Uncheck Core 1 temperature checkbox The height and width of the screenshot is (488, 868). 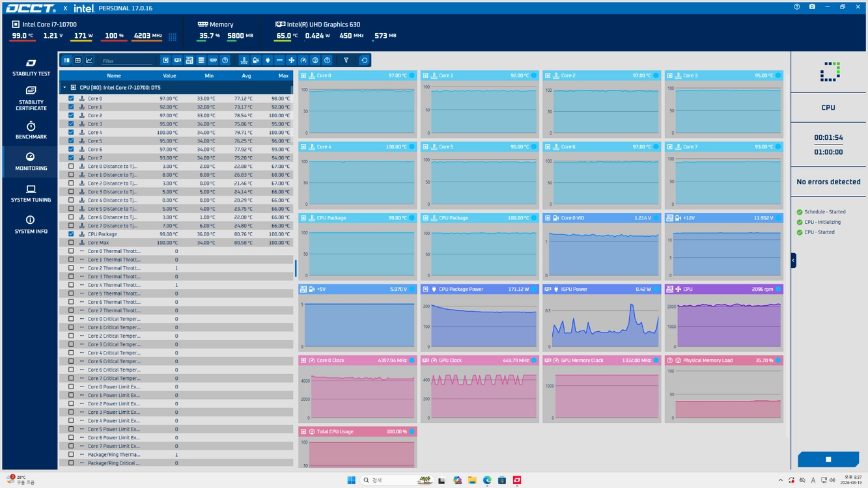point(71,107)
